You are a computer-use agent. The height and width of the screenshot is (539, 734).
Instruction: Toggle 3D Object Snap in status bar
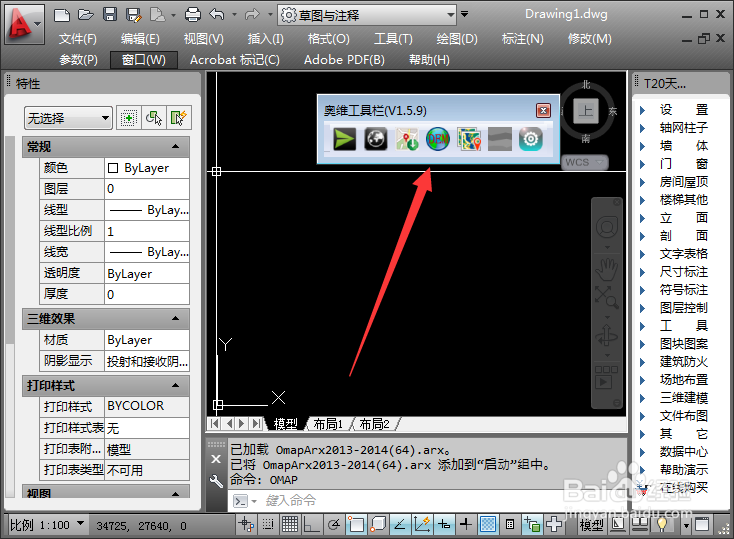click(378, 524)
